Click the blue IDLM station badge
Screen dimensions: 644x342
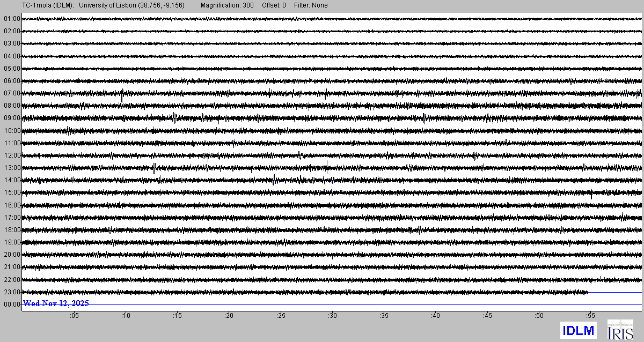click(x=578, y=331)
